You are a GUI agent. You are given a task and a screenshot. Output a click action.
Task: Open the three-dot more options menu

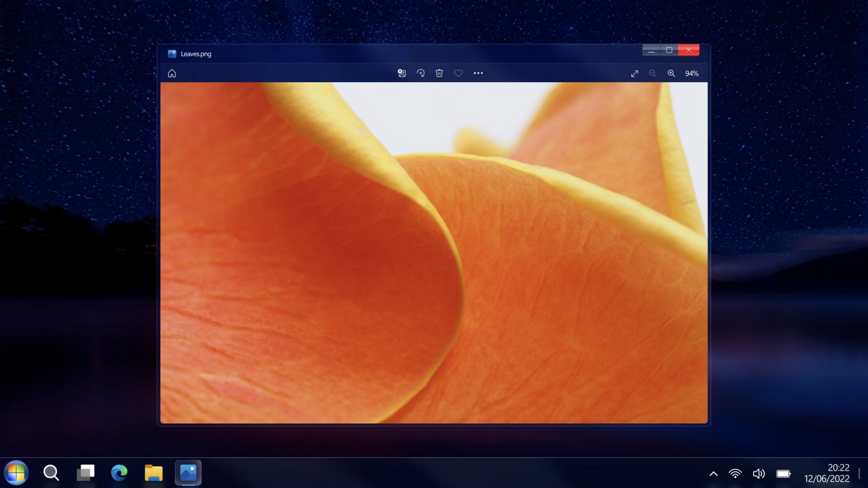[478, 73]
